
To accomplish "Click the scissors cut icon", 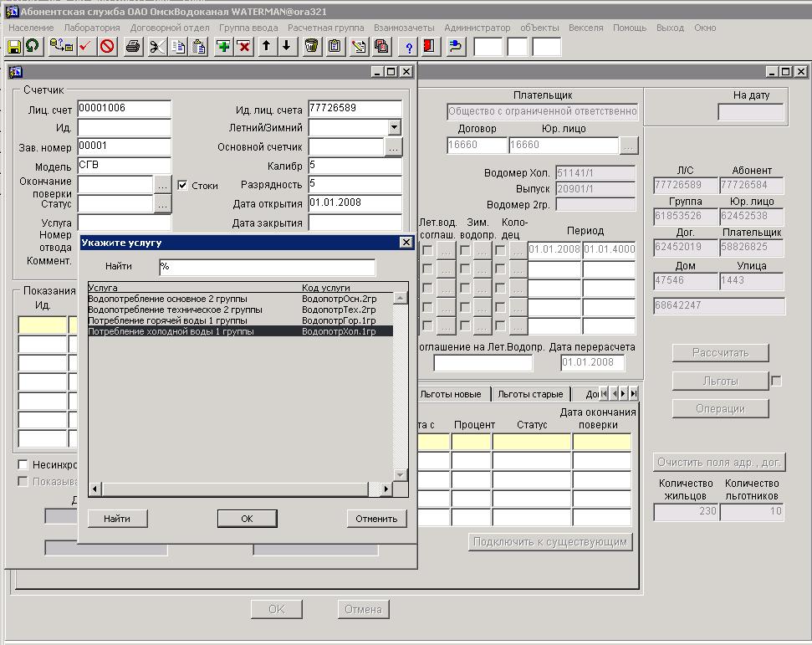I will coord(156,47).
